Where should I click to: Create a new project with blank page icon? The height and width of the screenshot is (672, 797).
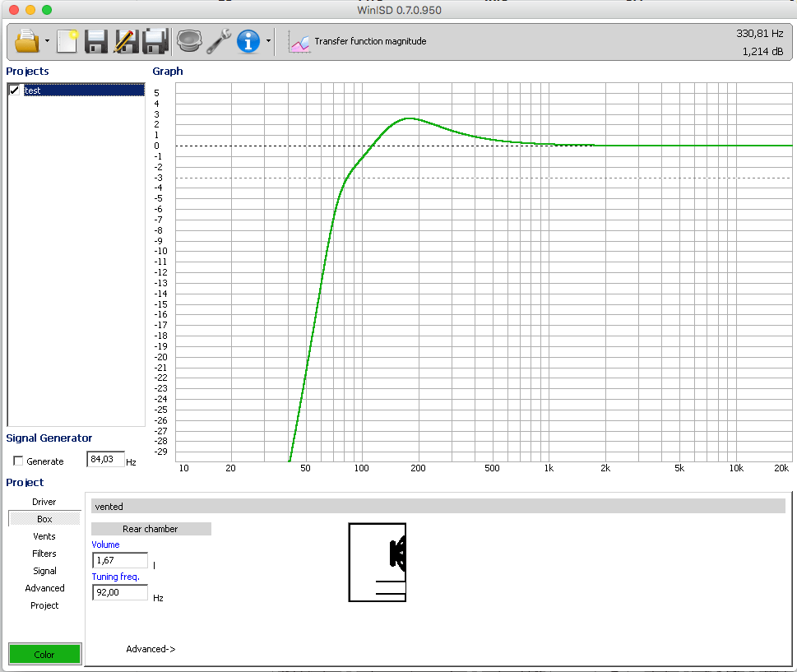tap(67, 41)
